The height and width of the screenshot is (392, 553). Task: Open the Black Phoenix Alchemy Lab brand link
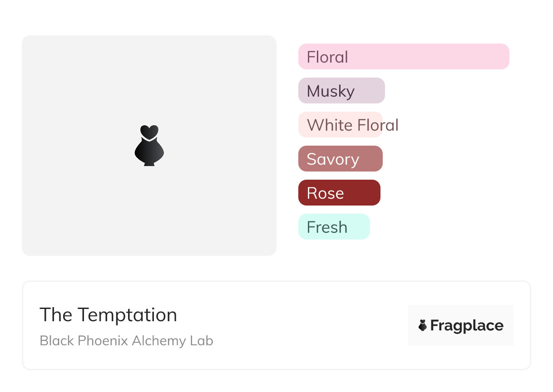126,341
